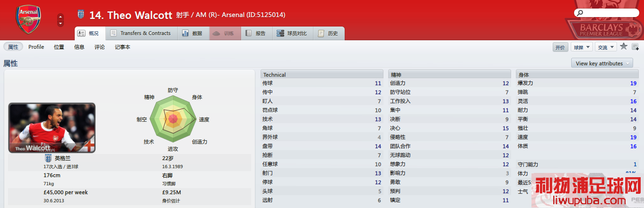Open the 报告 reports tab
The height and width of the screenshot is (208, 644).
256,33
